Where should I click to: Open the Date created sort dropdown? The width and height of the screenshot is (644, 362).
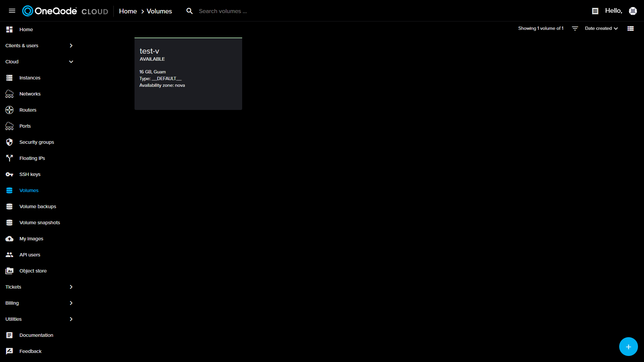pyautogui.click(x=601, y=28)
